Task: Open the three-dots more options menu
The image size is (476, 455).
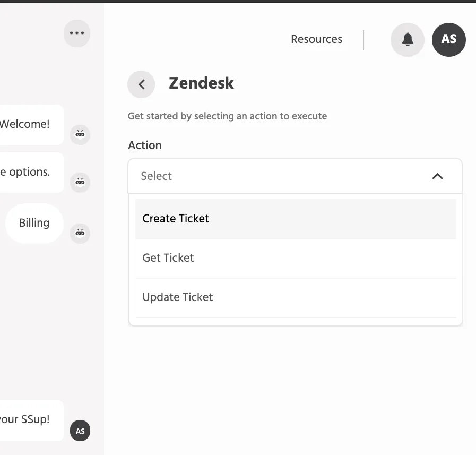Action: (77, 33)
